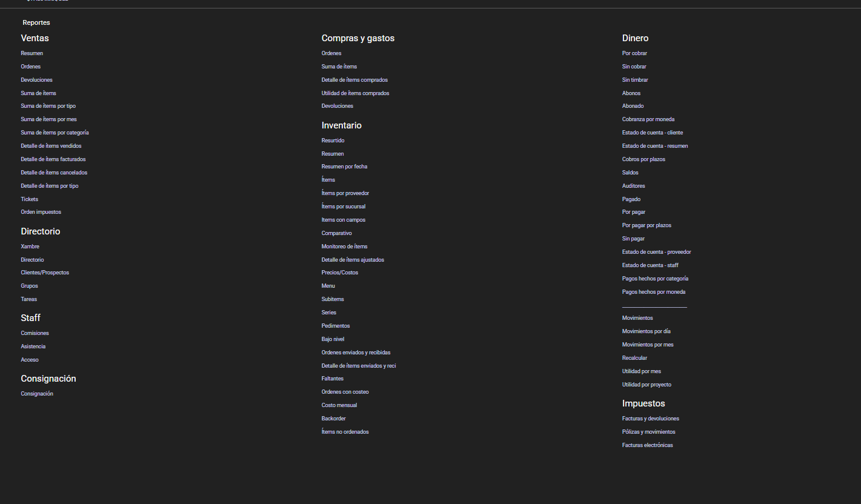Open the Auditores report
Image resolution: width=861 pixels, height=504 pixels.
[x=634, y=186]
